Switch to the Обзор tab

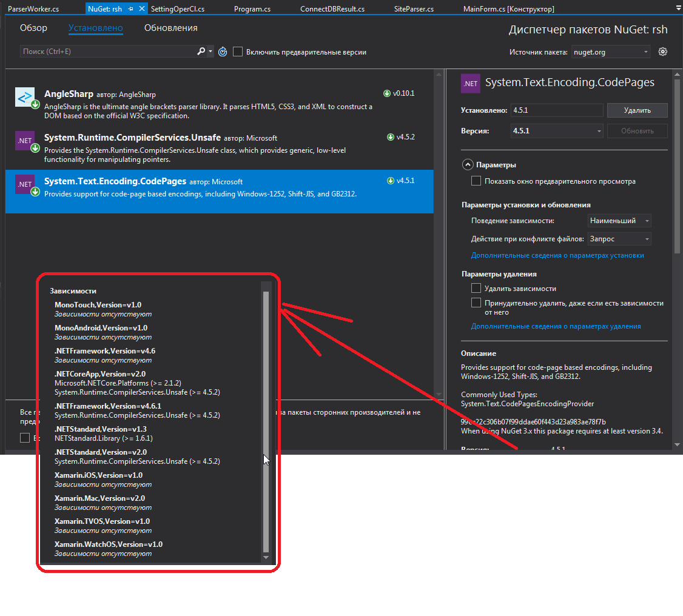click(x=33, y=28)
